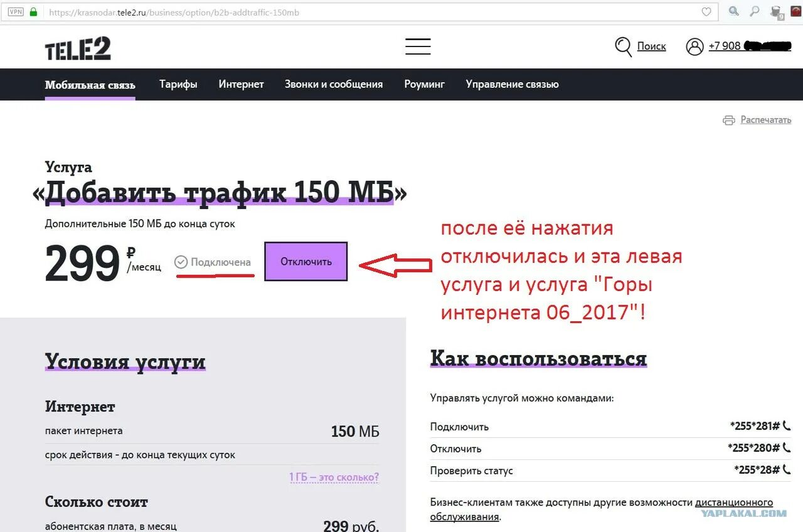Click the 299 руб. fee value
Viewport: 803px width, 532px height.
(x=351, y=526)
